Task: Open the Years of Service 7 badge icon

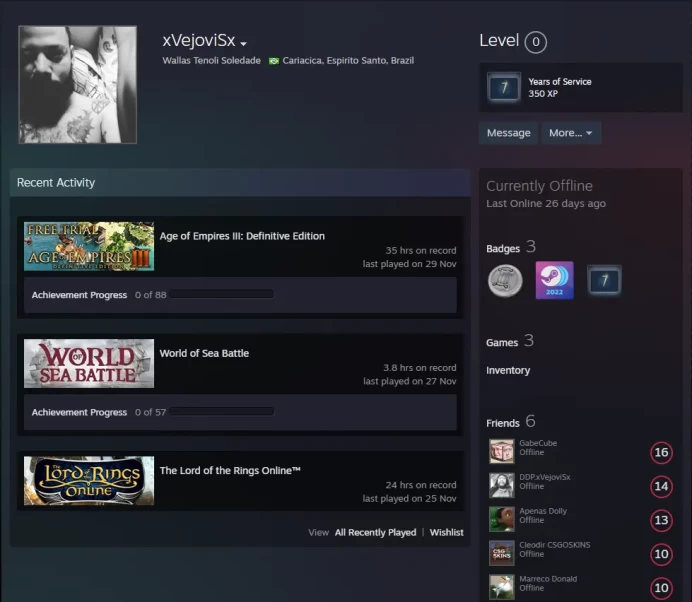Action: [504, 87]
